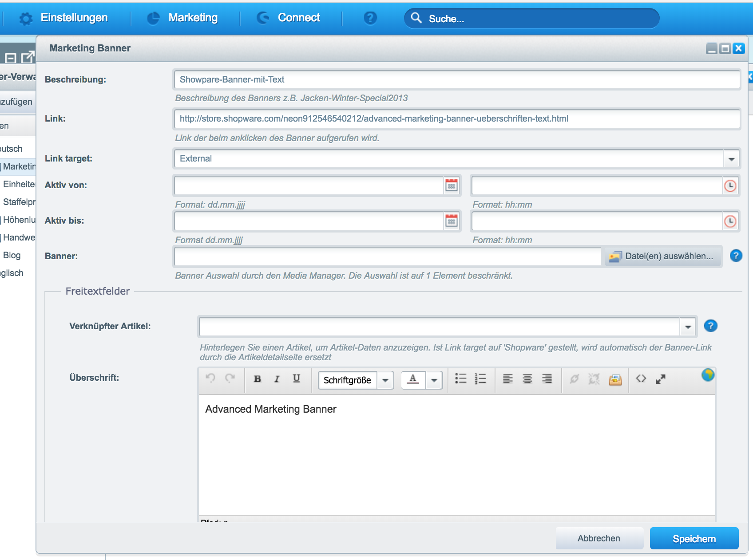Toggle underline formatting in Überschrift editor
The width and height of the screenshot is (753, 560).
(x=297, y=379)
